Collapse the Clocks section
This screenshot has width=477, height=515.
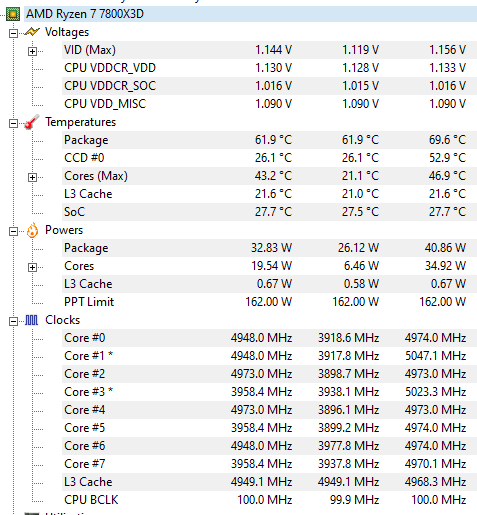tap(13, 321)
